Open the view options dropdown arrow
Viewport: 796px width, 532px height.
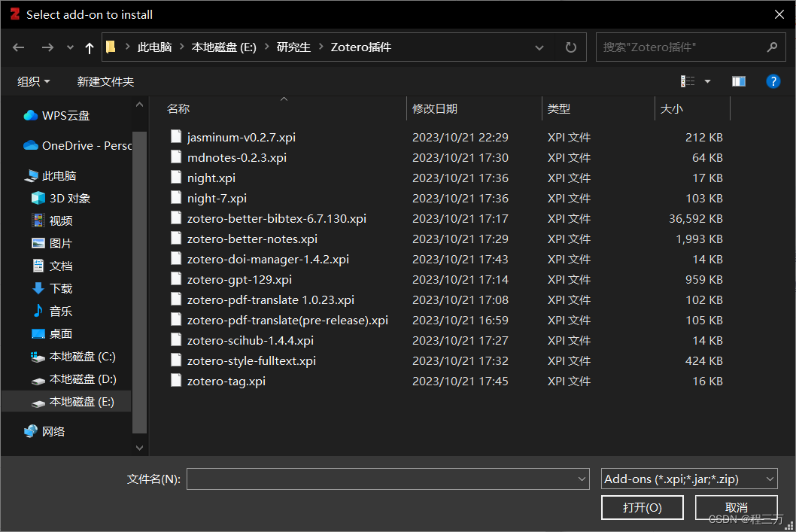[708, 81]
